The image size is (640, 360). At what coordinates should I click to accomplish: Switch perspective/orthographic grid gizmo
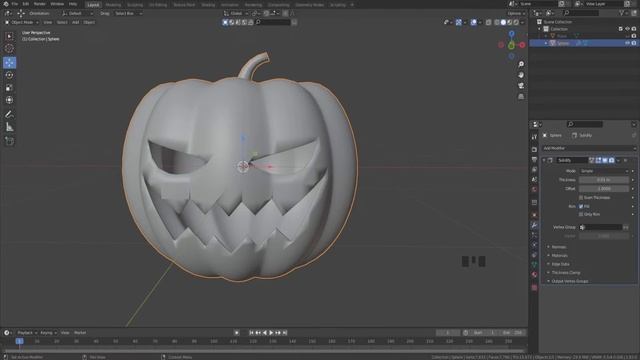[521, 96]
